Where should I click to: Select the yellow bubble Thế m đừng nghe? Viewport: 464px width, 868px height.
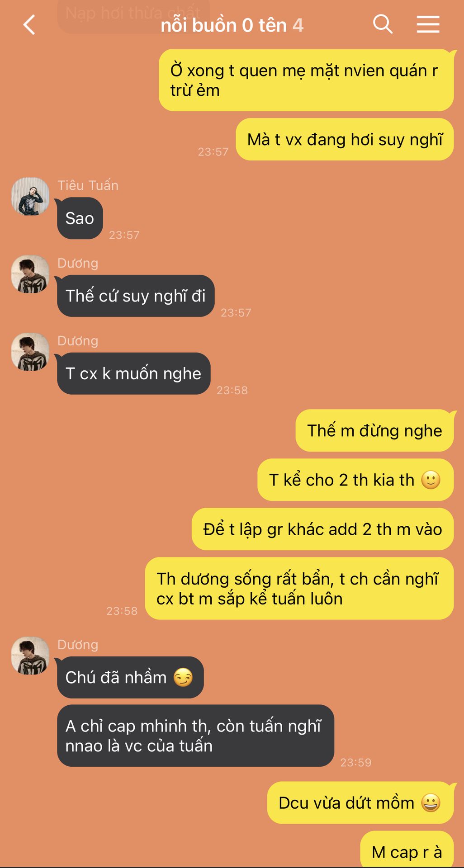pos(374,430)
